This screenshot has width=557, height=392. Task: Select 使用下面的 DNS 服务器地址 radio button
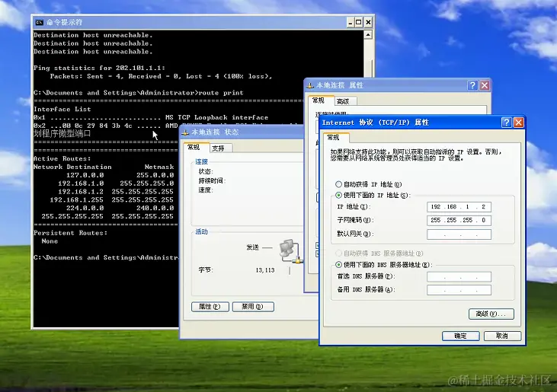pyautogui.click(x=338, y=265)
